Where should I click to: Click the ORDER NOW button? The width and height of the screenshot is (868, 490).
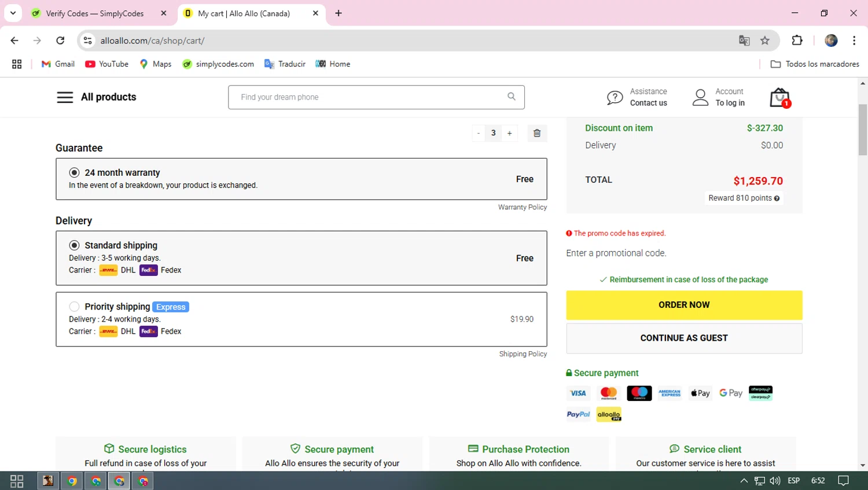click(x=684, y=305)
